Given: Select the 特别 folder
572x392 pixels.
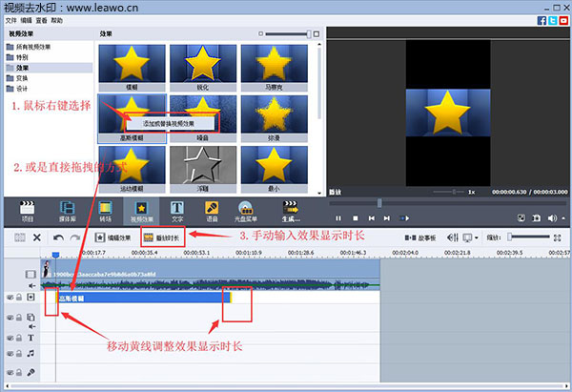Looking at the screenshot, I should pos(17,57).
